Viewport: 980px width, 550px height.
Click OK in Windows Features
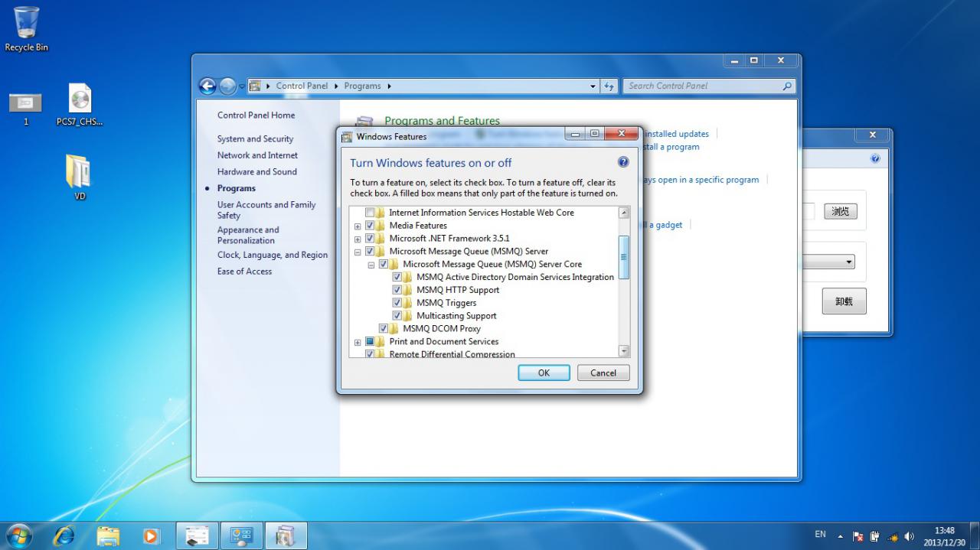point(544,373)
